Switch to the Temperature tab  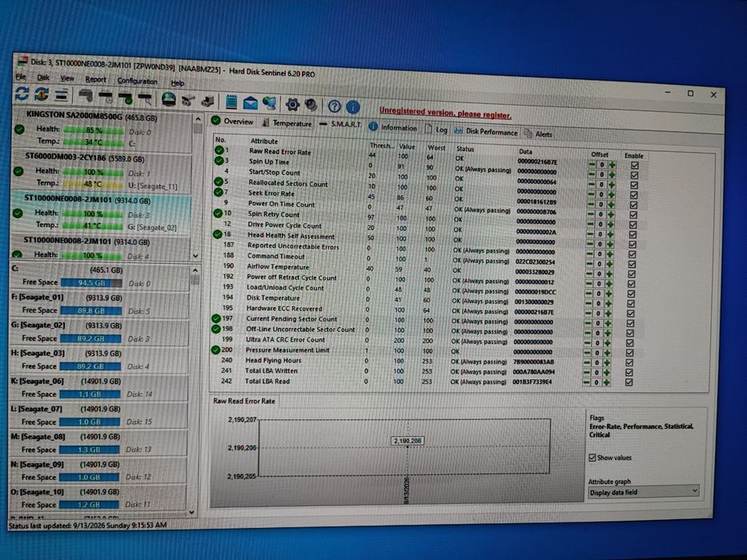(x=287, y=123)
